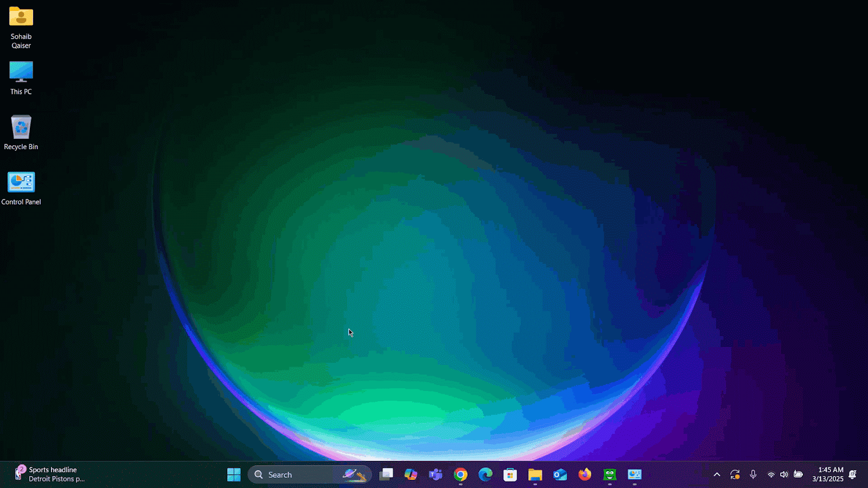This screenshot has height=488, width=868.
Task: Select the Recycle Bin desktop icon
Action: pos(21,133)
